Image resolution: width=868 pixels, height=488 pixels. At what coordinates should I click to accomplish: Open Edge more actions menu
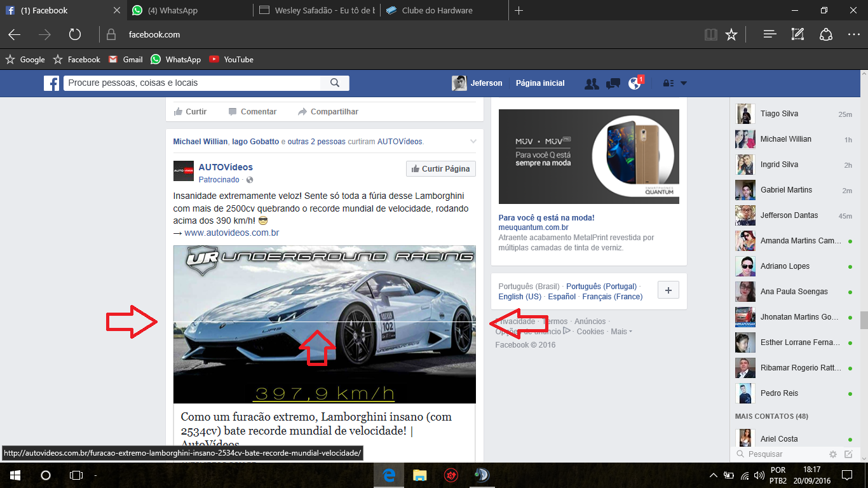coord(853,35)
